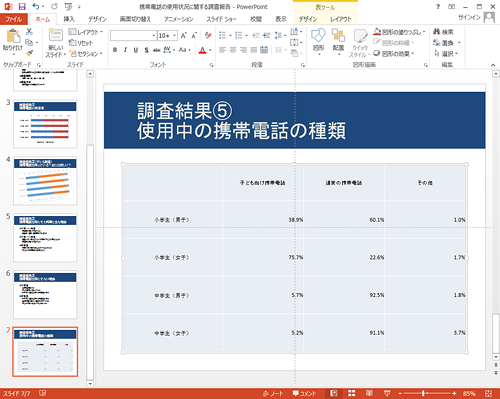500x399 pixels.
Task: Open the Shapes (図形) gallery icon
Action: tap(318, 35)
